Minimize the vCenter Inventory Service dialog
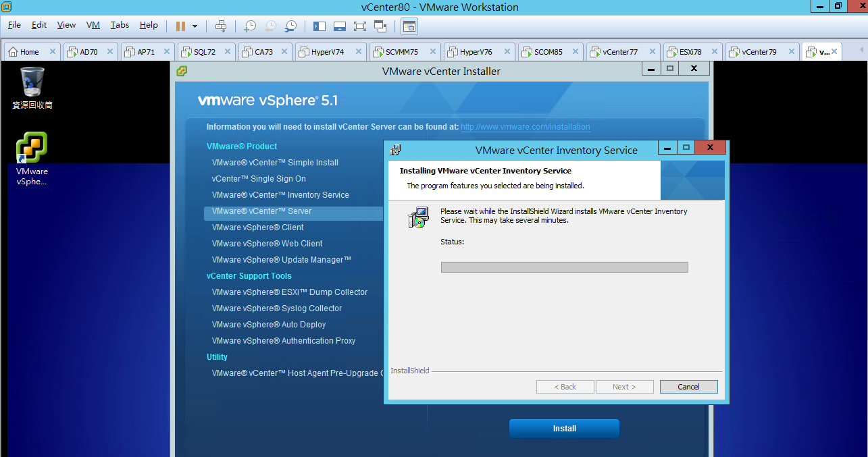 click(668, 147)
